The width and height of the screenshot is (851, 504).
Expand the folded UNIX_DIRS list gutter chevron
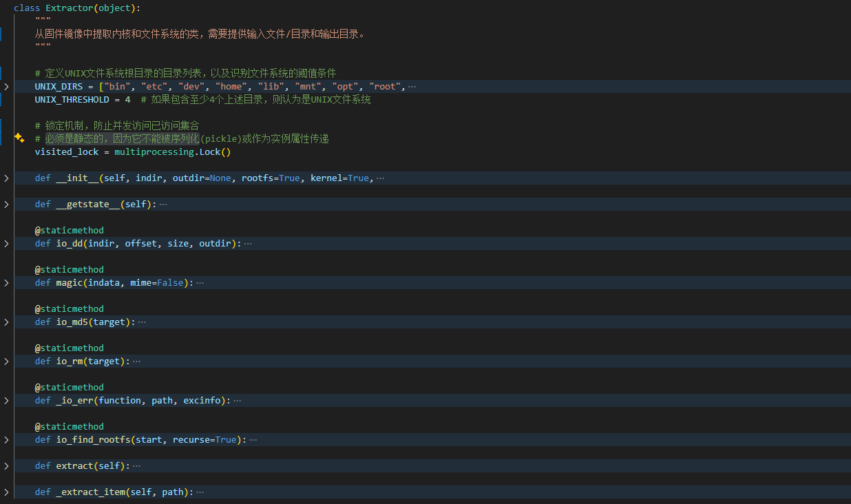[6, 87]
